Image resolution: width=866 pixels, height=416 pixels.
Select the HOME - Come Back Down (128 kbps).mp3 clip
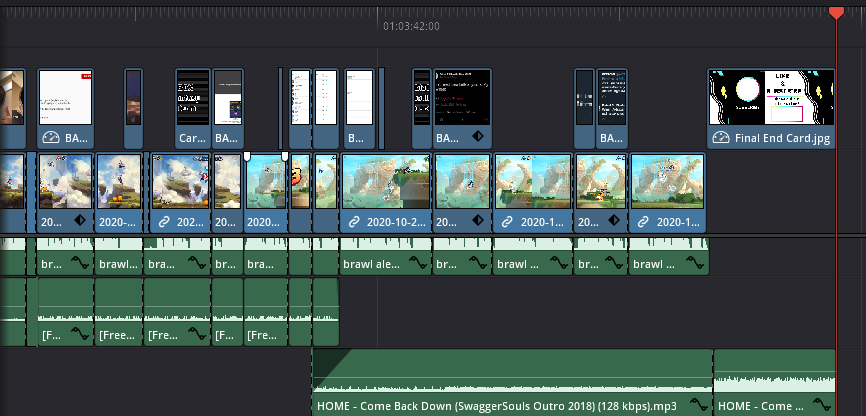point(512,382)
